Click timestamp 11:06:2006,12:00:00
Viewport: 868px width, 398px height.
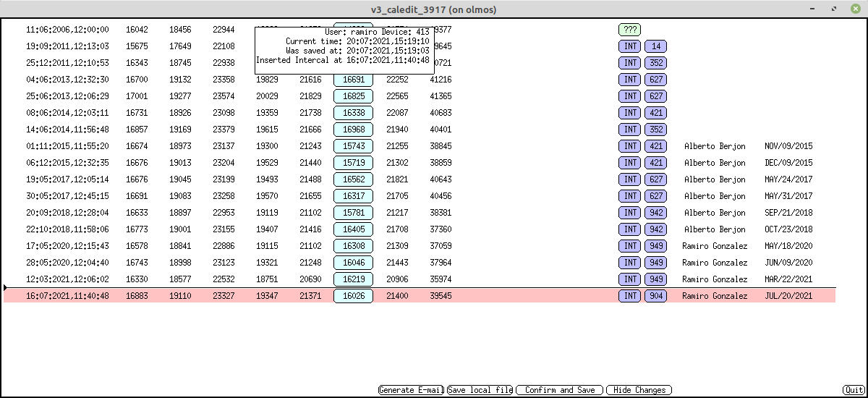tap(67, 30)
